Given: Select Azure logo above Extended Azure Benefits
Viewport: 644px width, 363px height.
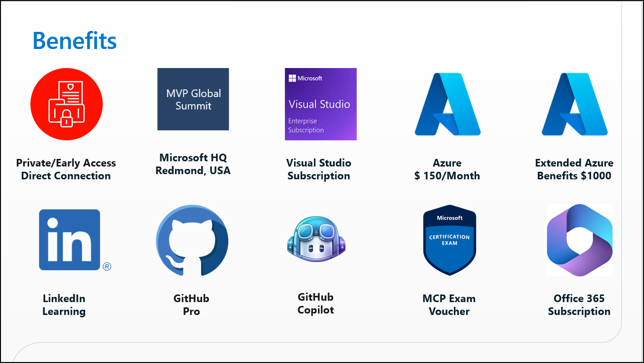Looking at the screenshot, I should coord(574,104).
